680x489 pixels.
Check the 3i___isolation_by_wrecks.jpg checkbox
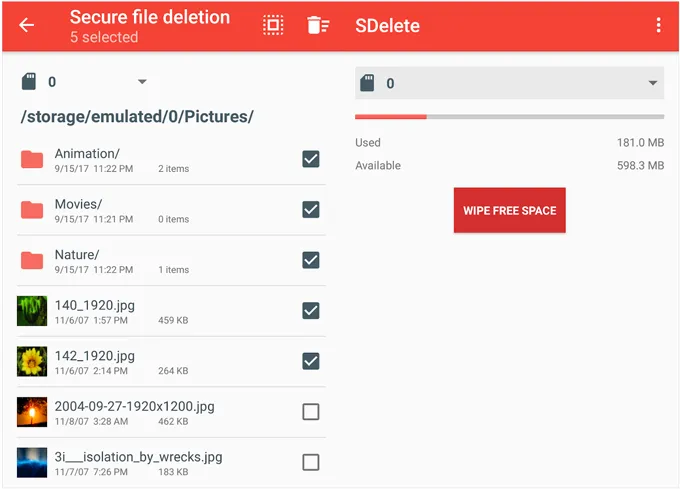point(311,462)
